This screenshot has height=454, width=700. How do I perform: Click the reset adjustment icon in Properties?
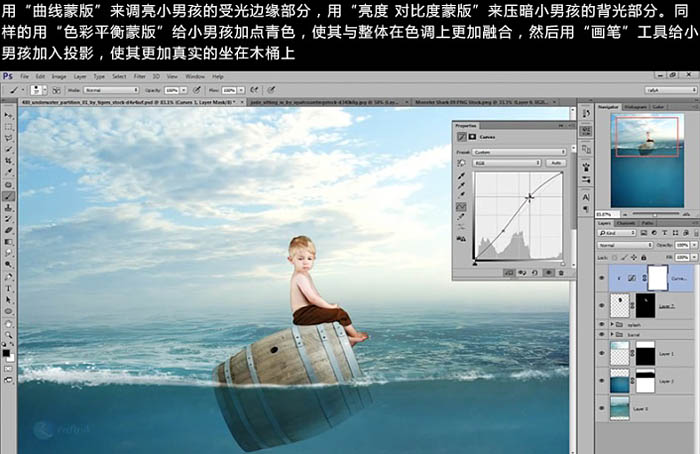coord(535,273)
